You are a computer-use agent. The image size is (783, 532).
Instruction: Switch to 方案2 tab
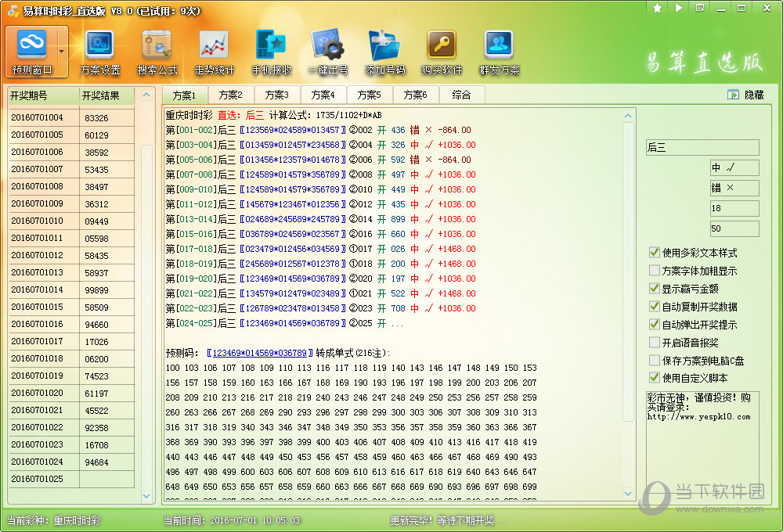(231, 95)
